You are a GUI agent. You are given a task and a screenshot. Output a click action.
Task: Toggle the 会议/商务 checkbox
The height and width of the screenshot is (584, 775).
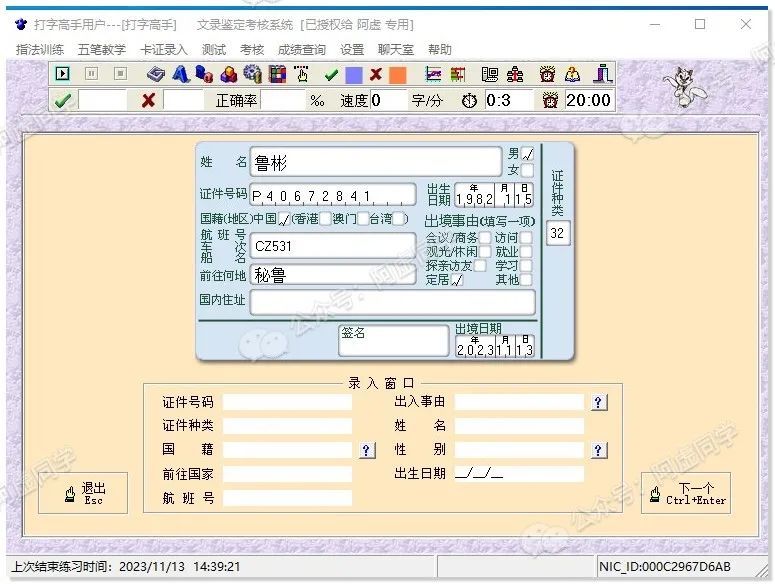point(485,238)
